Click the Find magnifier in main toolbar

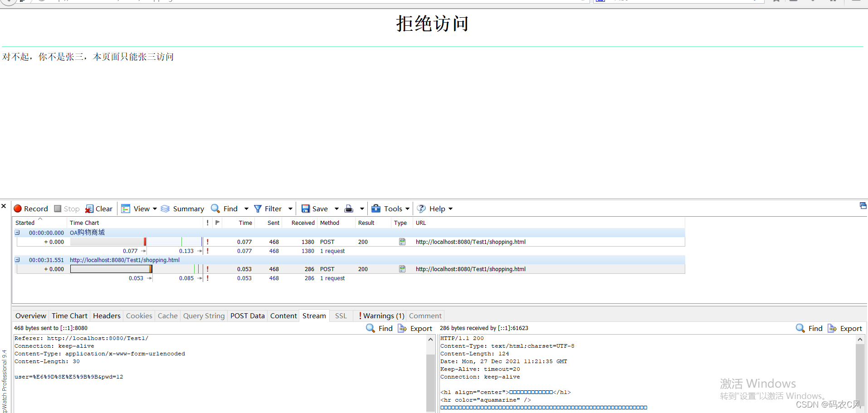(x=215, y=209)
